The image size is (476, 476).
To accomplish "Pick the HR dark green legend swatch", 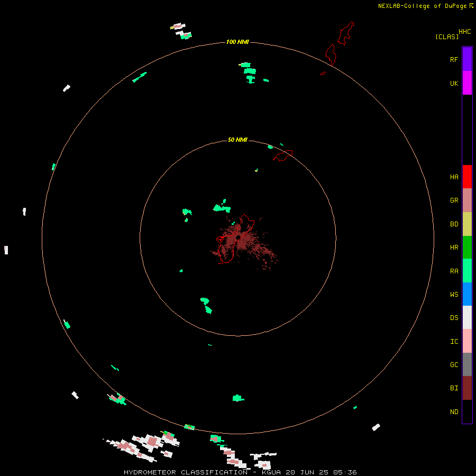I will coord(467,248).
